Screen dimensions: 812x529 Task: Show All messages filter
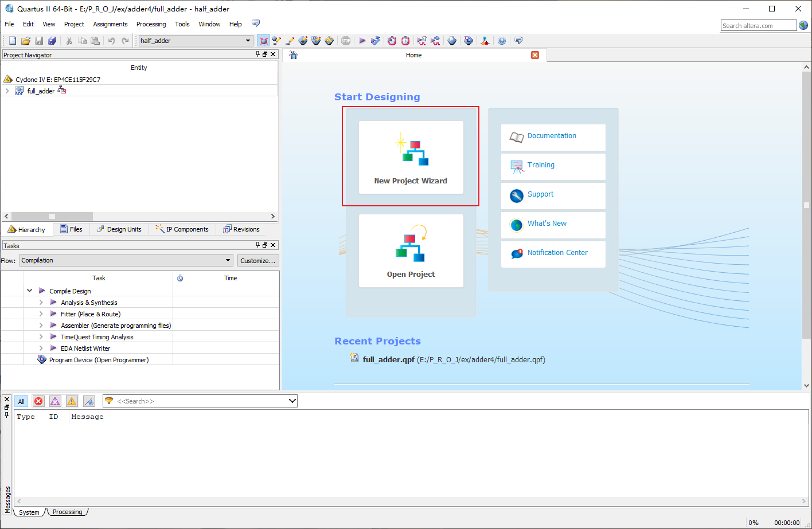coord(21,401)
